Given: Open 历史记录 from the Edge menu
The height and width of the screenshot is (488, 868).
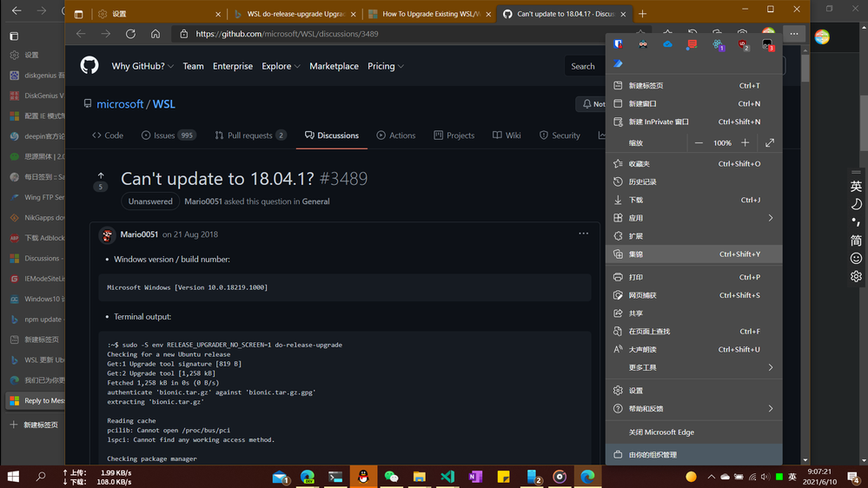Looking at the screenshot, I should [693, 181].
